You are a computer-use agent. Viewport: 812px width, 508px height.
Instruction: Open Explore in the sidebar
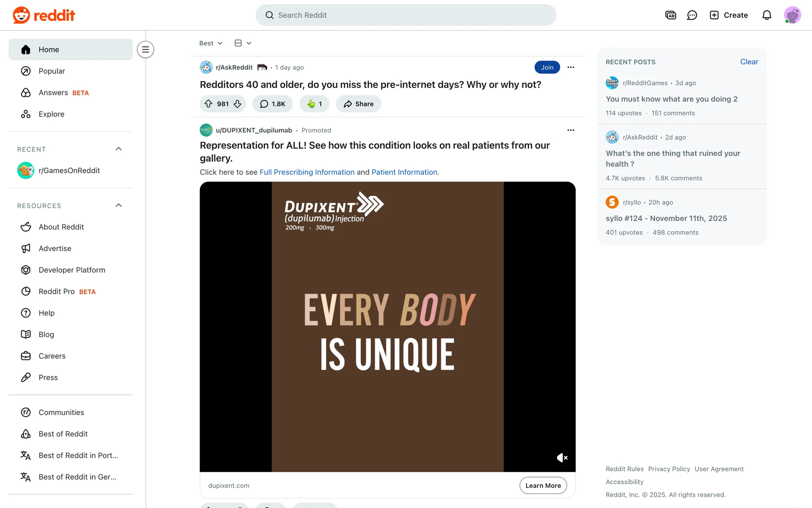(x=51, y=114)
